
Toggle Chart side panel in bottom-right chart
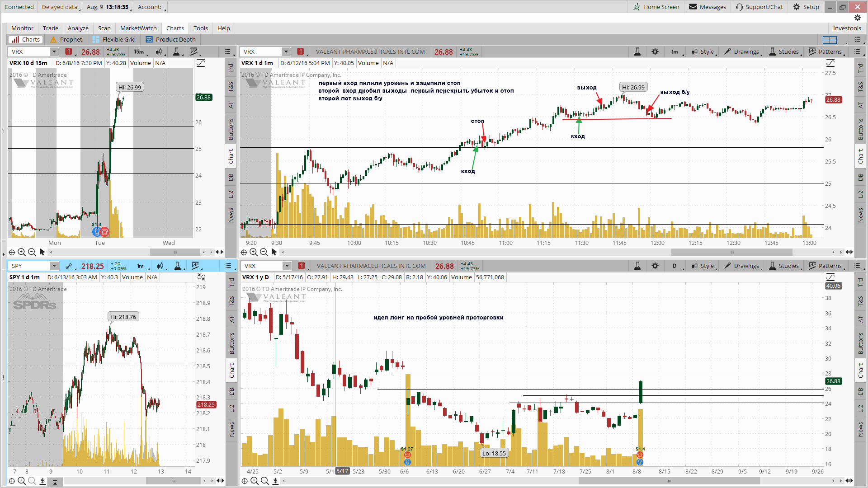[x=860, y=371]
